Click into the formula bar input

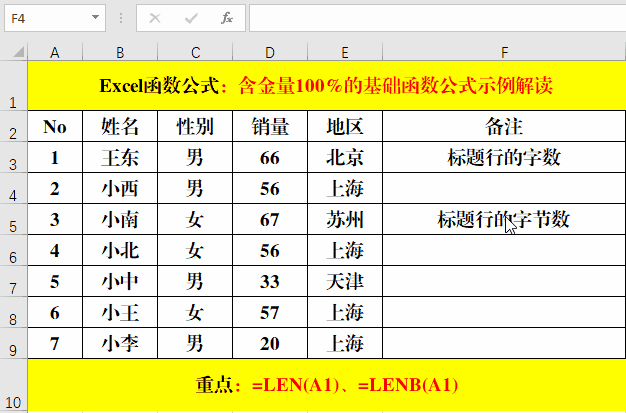[438, 18]
